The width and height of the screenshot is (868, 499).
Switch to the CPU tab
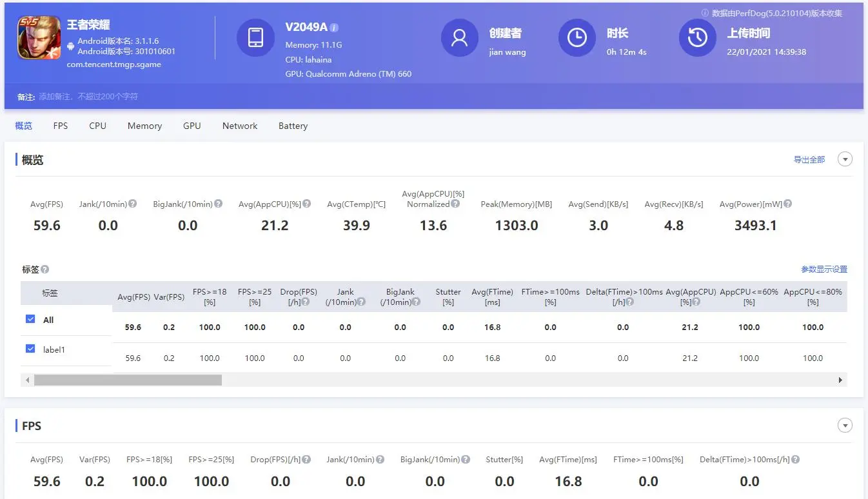98,126
